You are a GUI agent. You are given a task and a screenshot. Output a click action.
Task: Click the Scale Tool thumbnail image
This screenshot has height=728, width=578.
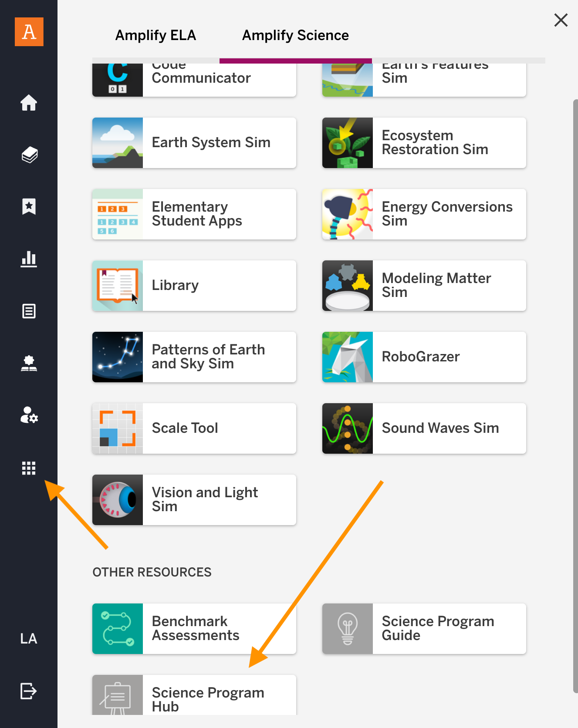tap(118, 428)
